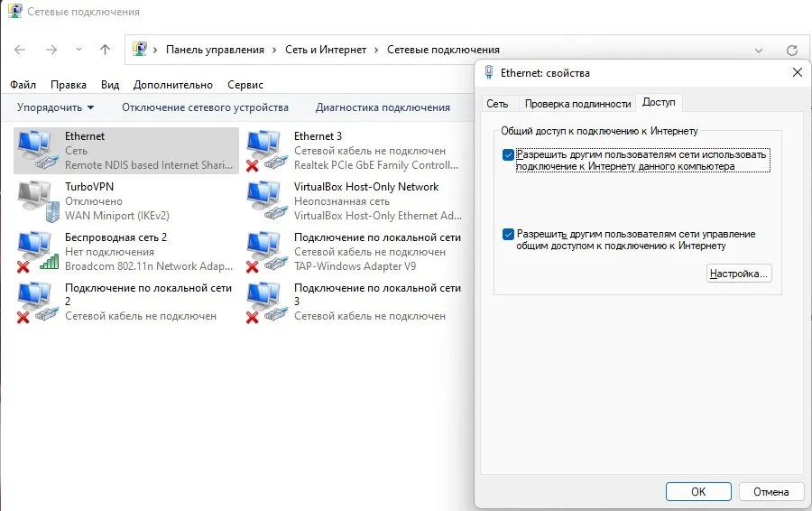
Task: Confirm the dialog with OK
Action: (698, 491)
